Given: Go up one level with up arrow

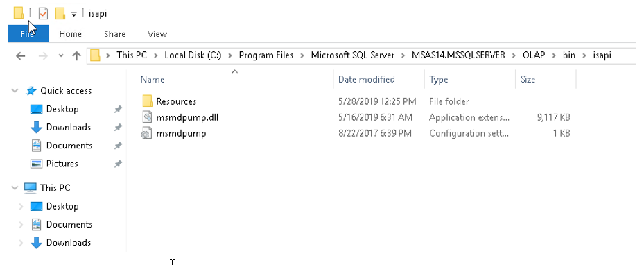Looking at the screenshot, I should pos(76,56).
